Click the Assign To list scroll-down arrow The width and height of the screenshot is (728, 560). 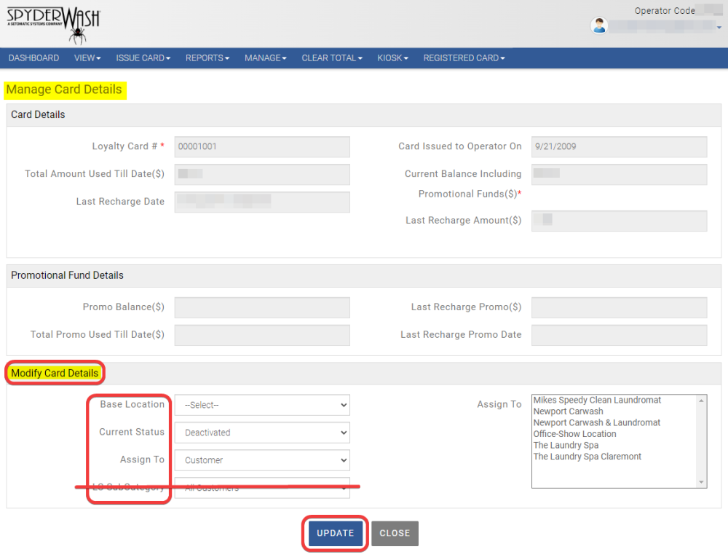(701, 482)
